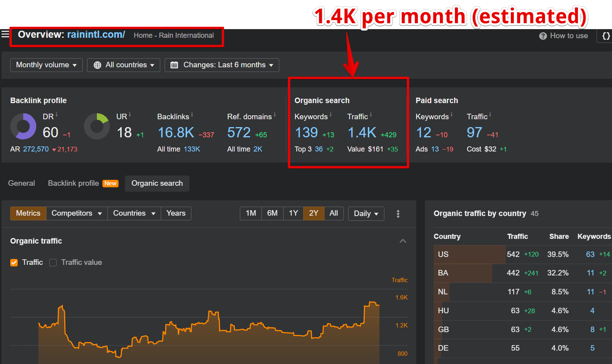Select the Organic search tab
This screenshot has width=612, height=364.
pyautogui.click(x=157, y=183)
